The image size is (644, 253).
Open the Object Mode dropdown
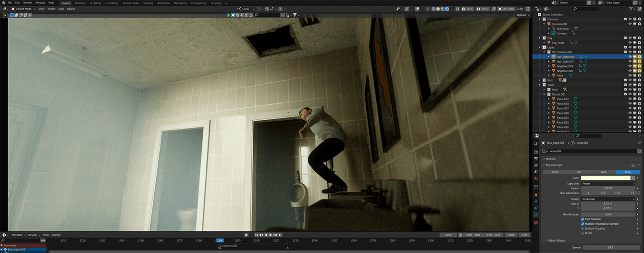pos(23,9)
